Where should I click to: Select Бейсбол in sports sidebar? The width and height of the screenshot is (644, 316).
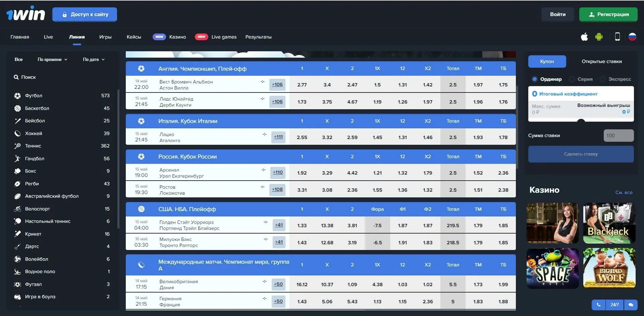[62, 121]
